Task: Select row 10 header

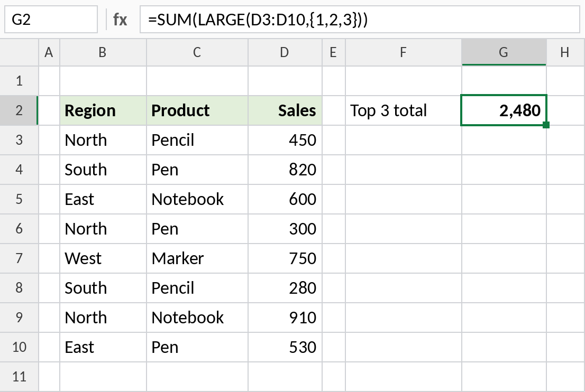Action: tap(19, 347)
